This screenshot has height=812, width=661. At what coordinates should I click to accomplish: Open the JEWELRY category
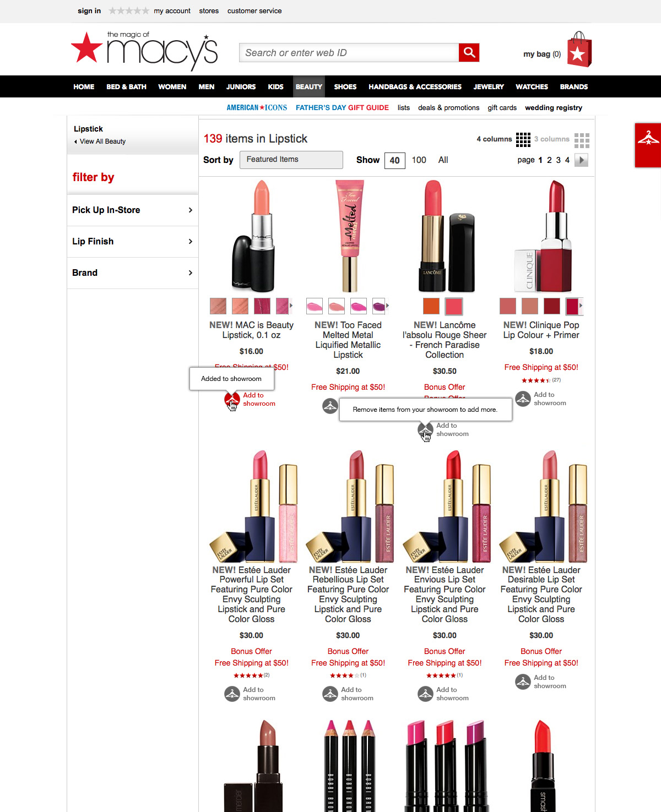pyautogui.click(x=489, y=86)
